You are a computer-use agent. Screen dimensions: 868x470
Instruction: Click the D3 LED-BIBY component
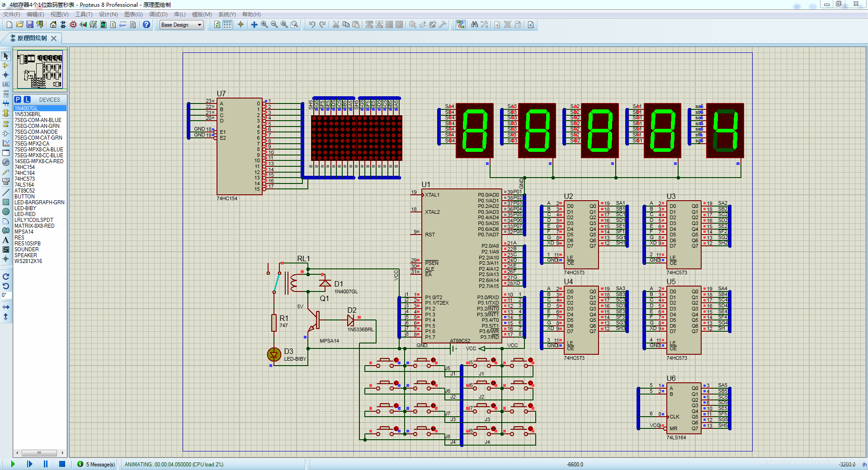point(274,354)
